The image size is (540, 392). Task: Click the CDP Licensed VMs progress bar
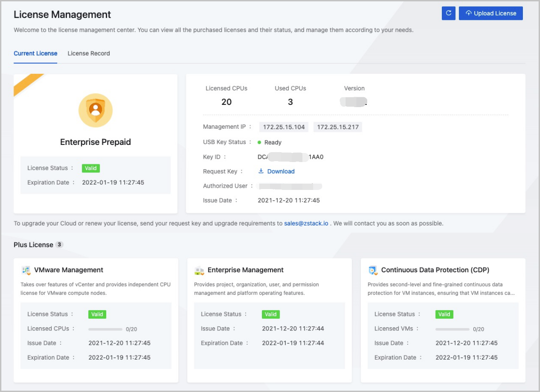click(x=452, y=329)
